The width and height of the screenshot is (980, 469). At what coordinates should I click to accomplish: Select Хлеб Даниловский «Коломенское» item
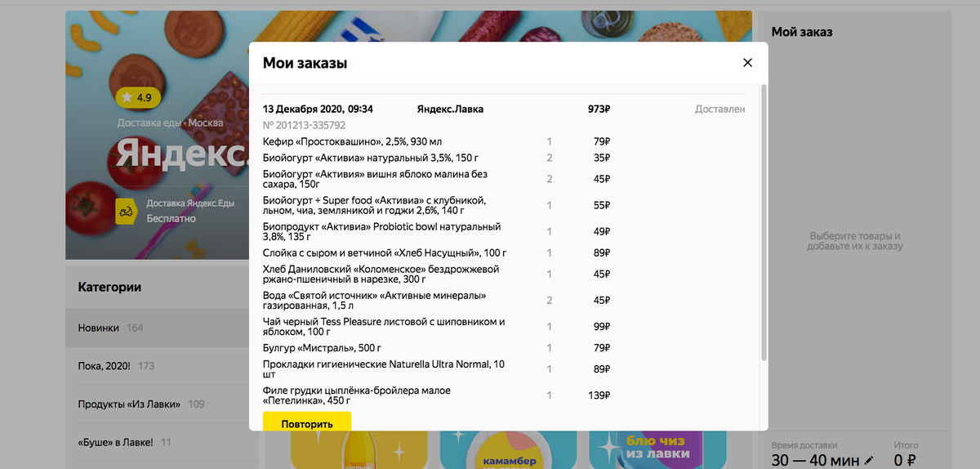437,275
